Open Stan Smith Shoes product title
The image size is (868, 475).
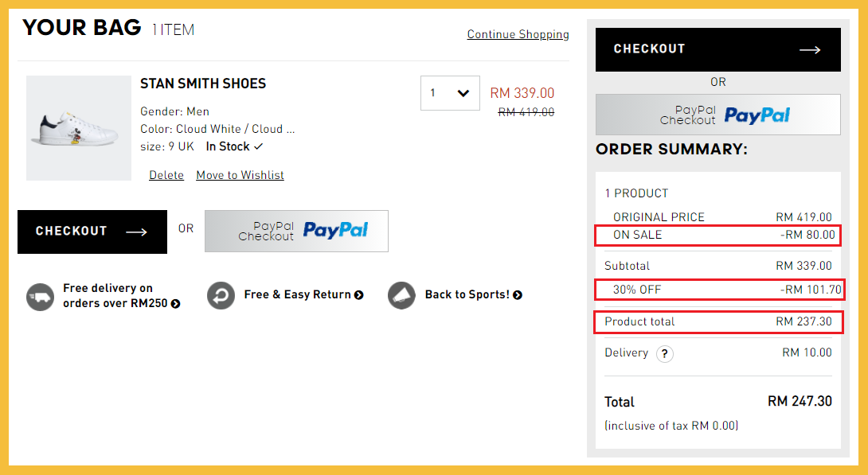point(203,84)
